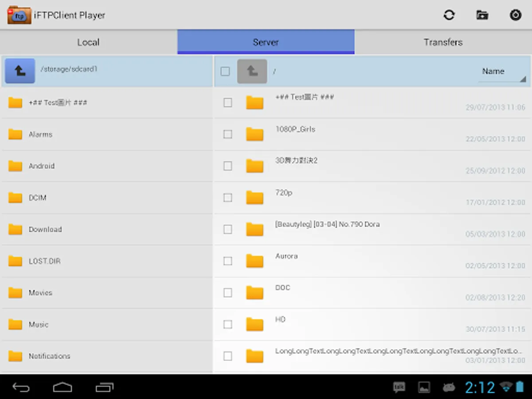Viewport: 532px width, 399px height.
Task: Check the box for HD
Action: [228, 325]
